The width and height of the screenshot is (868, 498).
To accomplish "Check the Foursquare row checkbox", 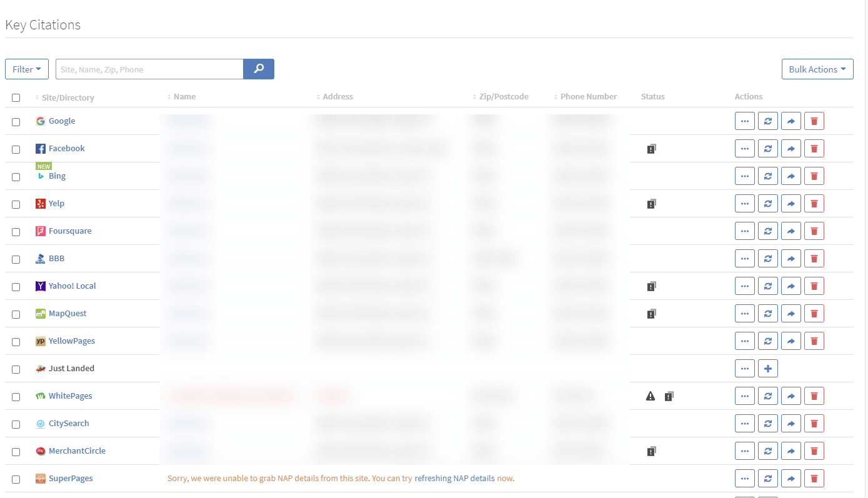I will coord(16,232).
